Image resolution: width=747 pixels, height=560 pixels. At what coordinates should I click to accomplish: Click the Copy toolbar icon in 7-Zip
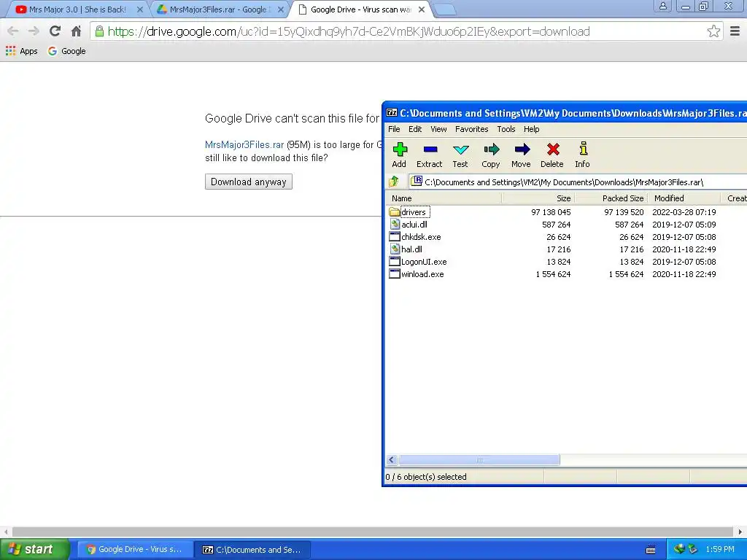click(x=491, y=149)
